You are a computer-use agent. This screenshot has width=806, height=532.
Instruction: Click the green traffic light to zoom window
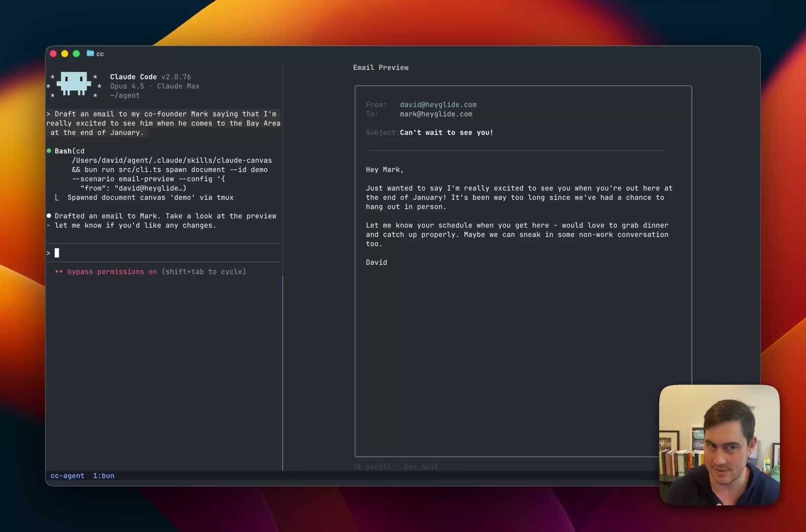(x=76, y=54)
